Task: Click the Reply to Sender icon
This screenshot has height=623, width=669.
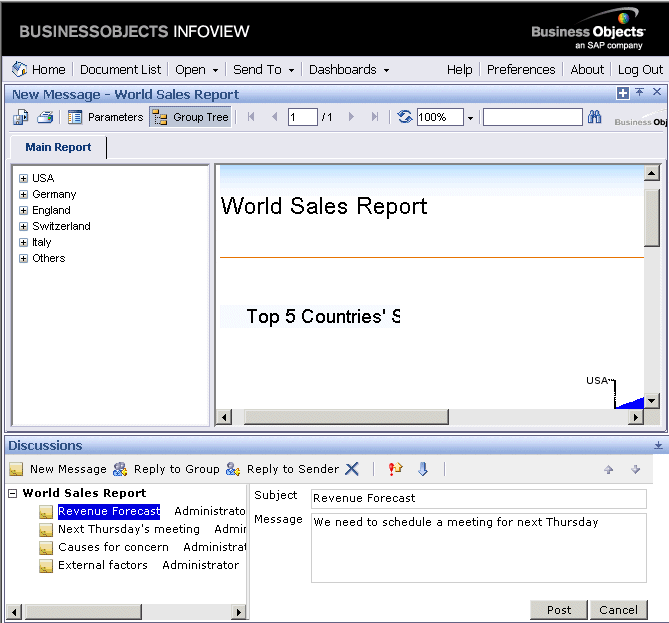Action: (233, 469)
